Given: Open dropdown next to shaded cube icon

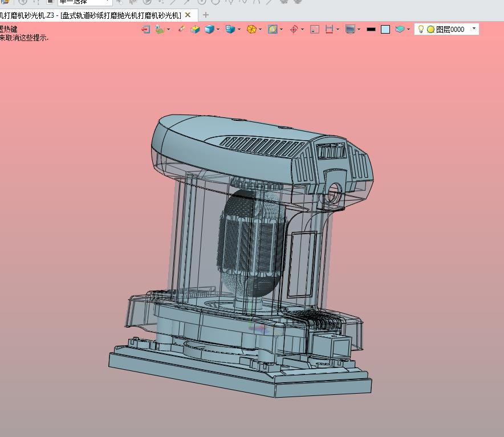Looking at the screenshot, I should (x=218, y=30).
